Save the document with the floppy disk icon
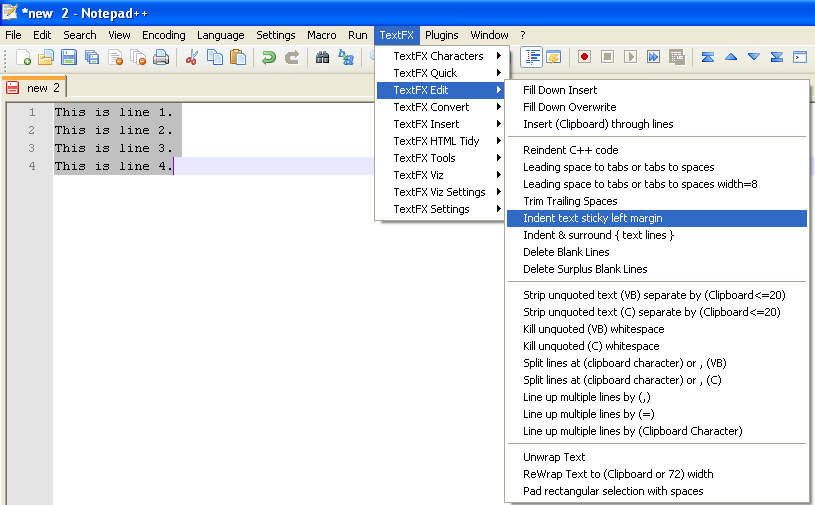 (69, 57)
